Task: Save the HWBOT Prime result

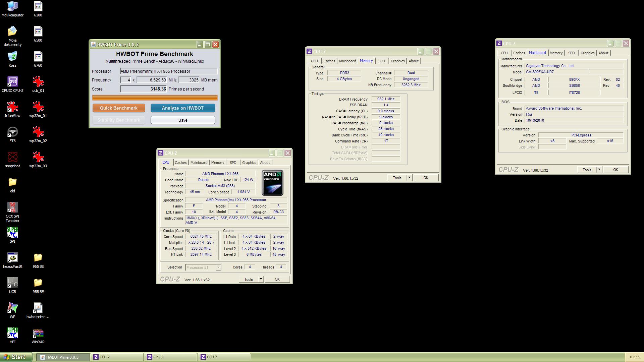Action: [x=183, y=120]
